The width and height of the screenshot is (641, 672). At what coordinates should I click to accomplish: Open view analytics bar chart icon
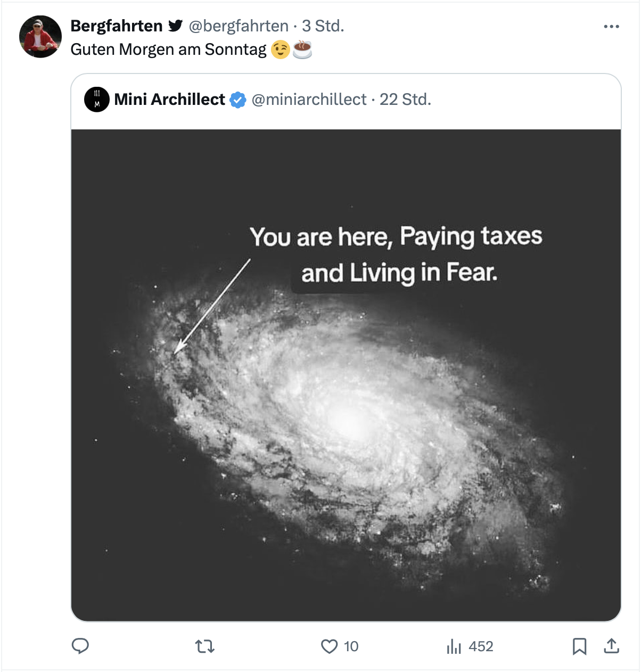[x=454, y=646]
